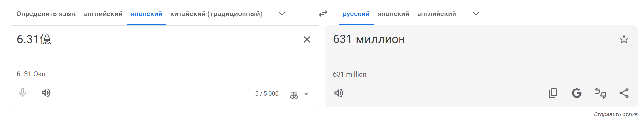
Task: Copy the translation to clipboard
Action: [553, 93]
